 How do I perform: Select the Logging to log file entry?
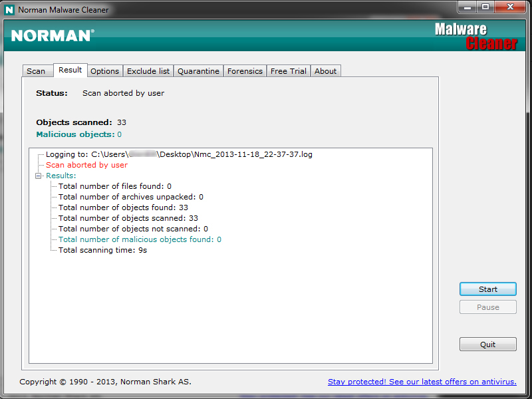[x=179, y=154]
